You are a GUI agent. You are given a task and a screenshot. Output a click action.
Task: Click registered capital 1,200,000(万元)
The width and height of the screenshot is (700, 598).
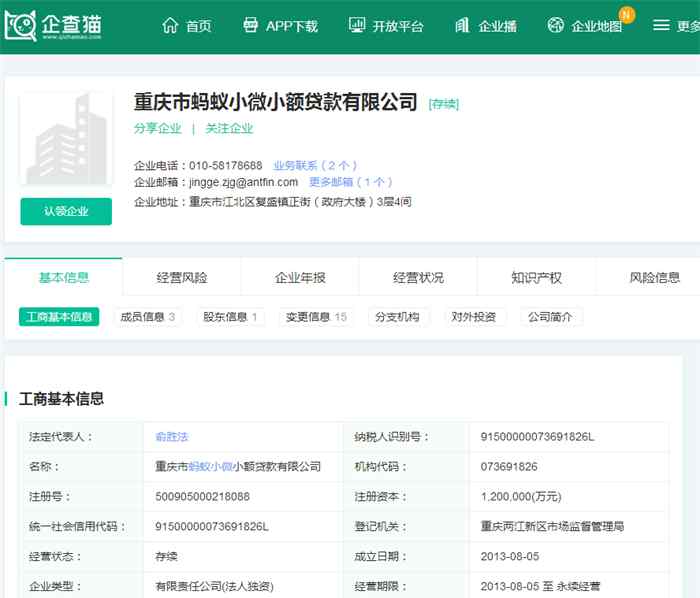pyautogui.click(x=521, y=496)
